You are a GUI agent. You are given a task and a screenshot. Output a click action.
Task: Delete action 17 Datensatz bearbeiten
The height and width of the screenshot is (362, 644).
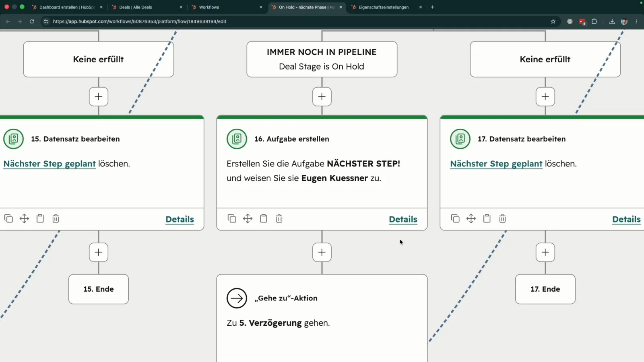(502, 218)
